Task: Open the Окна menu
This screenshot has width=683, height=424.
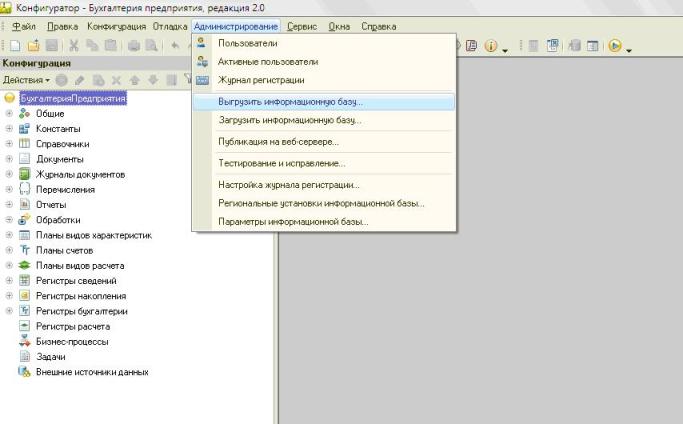Action: click(x=339, y=27)
